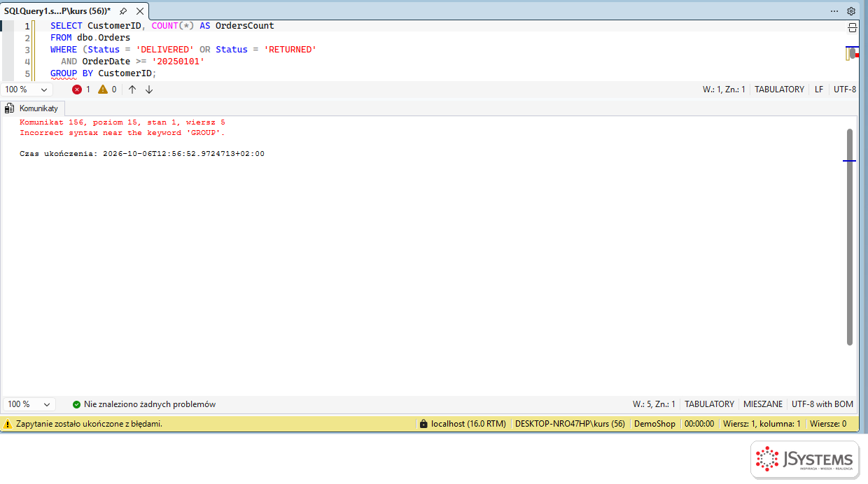Go to previous issue with up arrow

point(132,90)
